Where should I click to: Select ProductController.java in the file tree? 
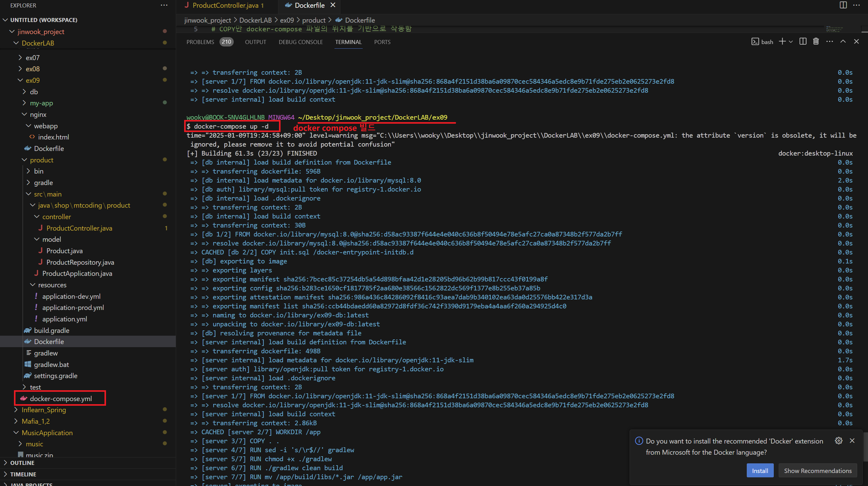(79, 228)
